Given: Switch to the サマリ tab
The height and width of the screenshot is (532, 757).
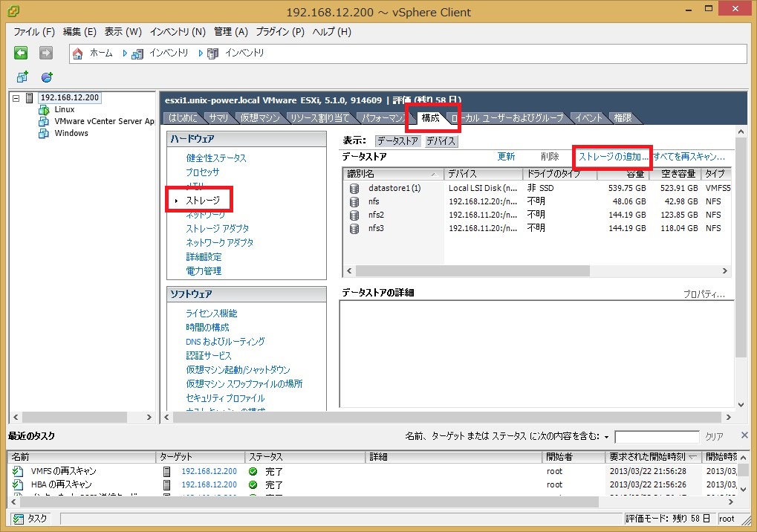Looking at the screenshot, I should tap(218, 118).
